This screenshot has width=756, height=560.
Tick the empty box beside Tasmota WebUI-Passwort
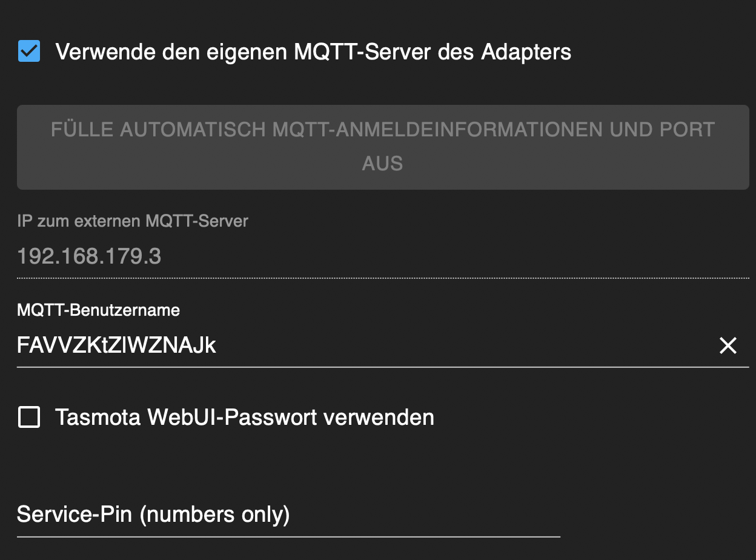pyautogui.click(x=29, y=418)
